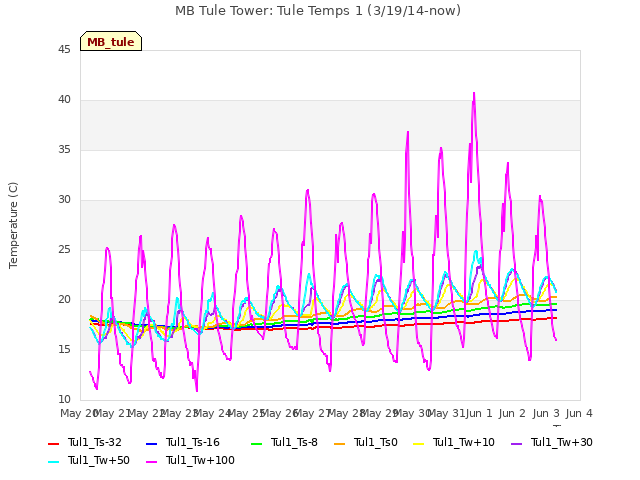Click the 10 y-axis tick label
The image size is (640, 480).
point(64,400)
